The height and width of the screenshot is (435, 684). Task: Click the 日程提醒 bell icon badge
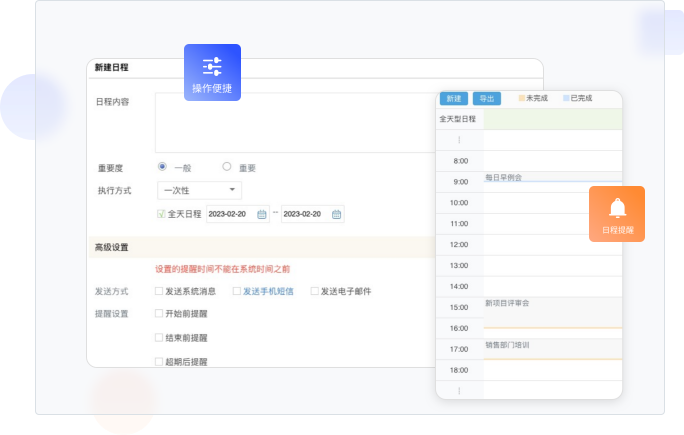coord(616,213)
